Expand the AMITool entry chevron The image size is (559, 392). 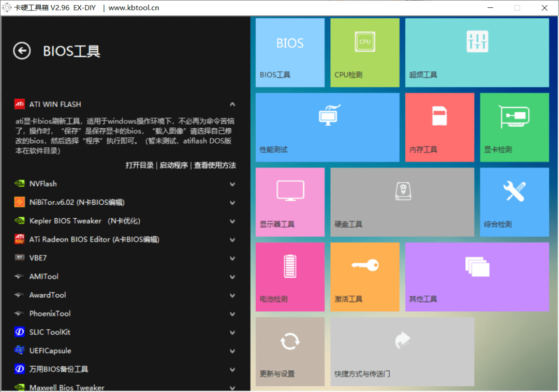tap(232, 277)
